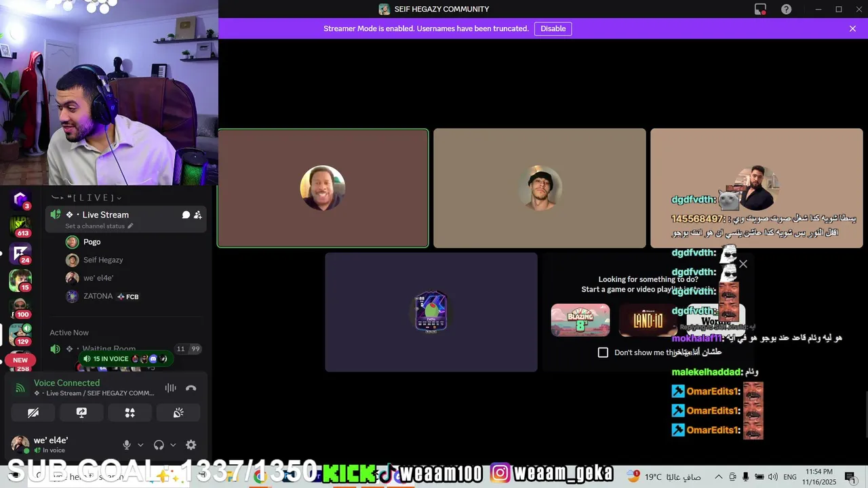This screenshot has width=868, height=488.
Task: Open the server showing 613 badge
Action: [x=20, y=226]
